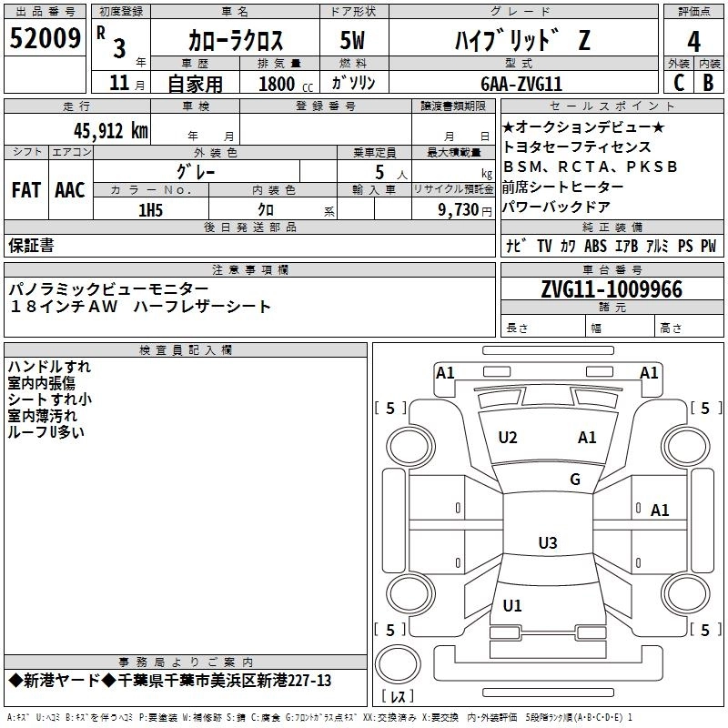
Task: Select the 5W door shape value
Action: [x=353, y=40]
